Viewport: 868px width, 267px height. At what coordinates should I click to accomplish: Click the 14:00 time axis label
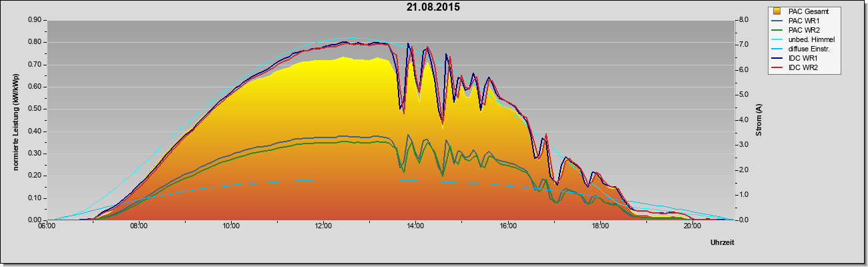[415, 227]
